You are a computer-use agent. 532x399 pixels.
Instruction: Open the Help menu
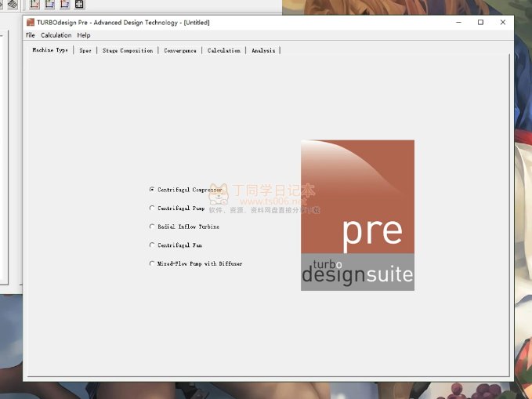click(84, 35)
